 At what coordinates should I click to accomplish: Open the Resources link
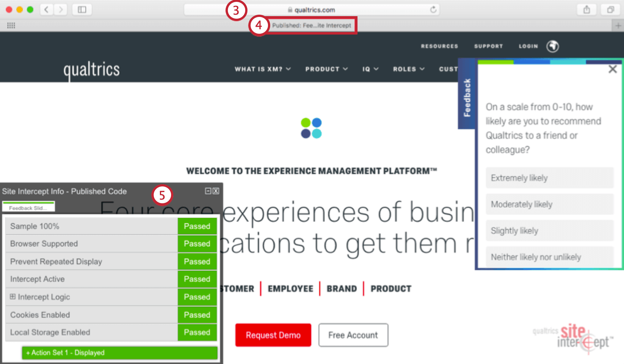coord(439,46)
